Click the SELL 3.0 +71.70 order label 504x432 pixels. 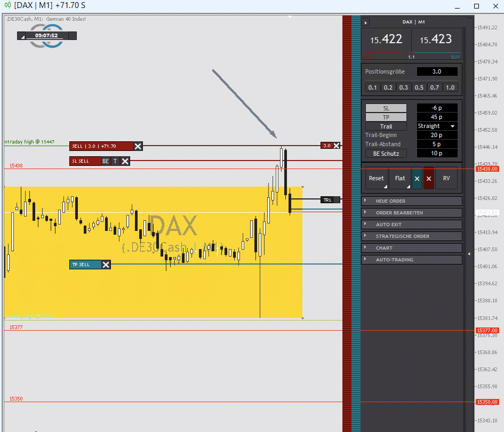[x=101, y=146]
